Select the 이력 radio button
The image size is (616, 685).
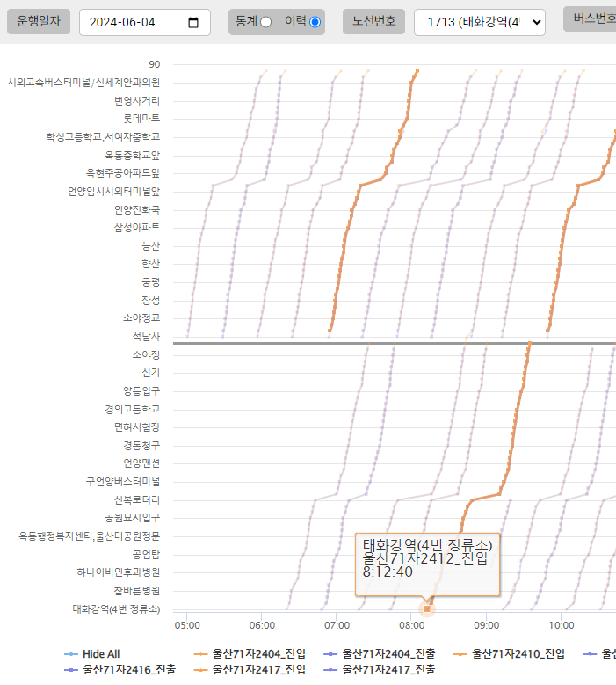pyautogui.click(x=315, y=22)
